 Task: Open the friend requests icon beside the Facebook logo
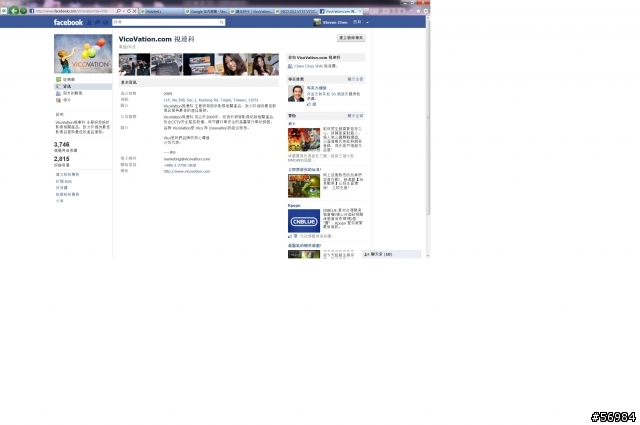pyautogui.click(x=89, y=22)
